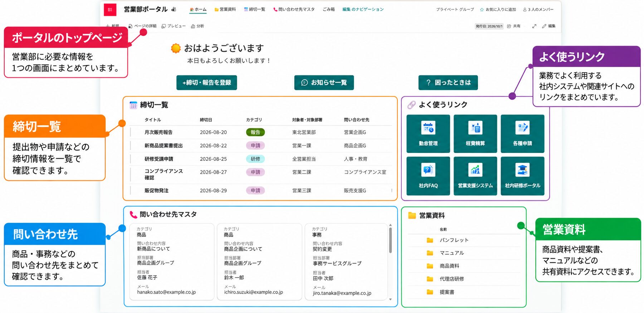This screenshot has height=313, width=644.
Task: Select the 販促物発注 row title
Action: coord(156,191)
